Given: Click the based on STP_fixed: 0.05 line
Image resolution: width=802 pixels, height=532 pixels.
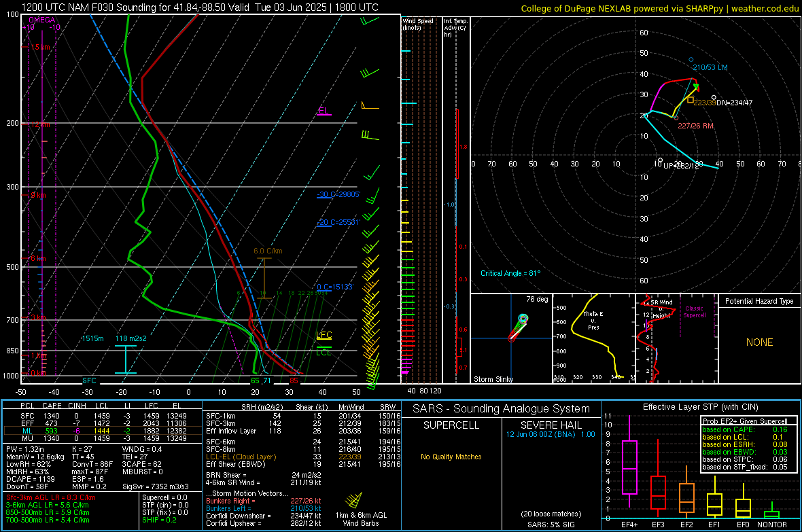Looking at the screenshot, I should [745, 467].
